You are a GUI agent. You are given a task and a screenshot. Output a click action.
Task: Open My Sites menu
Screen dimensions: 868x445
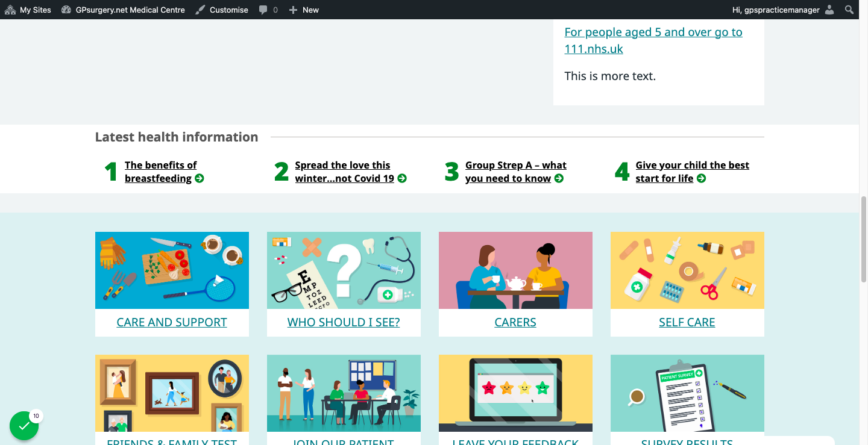(28, 10)
